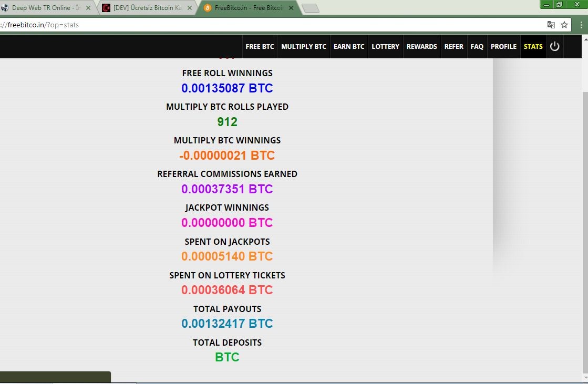Open the EARN BTC menu item

pos(349,47)
